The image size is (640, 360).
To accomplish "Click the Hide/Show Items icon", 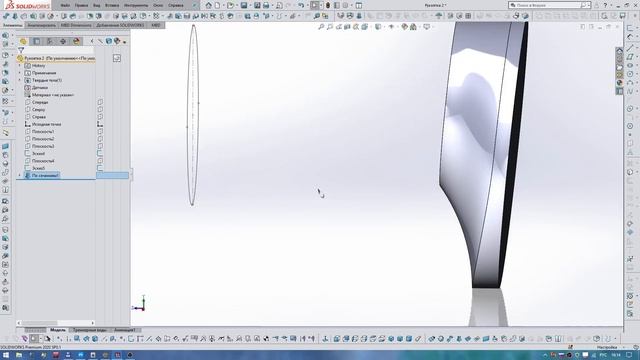I will pyautogui.click(x=391, y=27).
